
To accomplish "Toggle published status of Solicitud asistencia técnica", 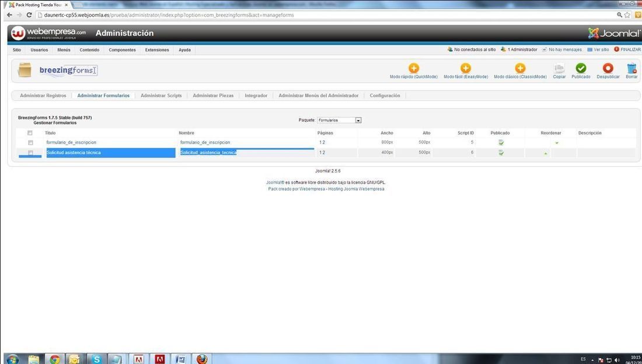I will (x=501, y=153).
